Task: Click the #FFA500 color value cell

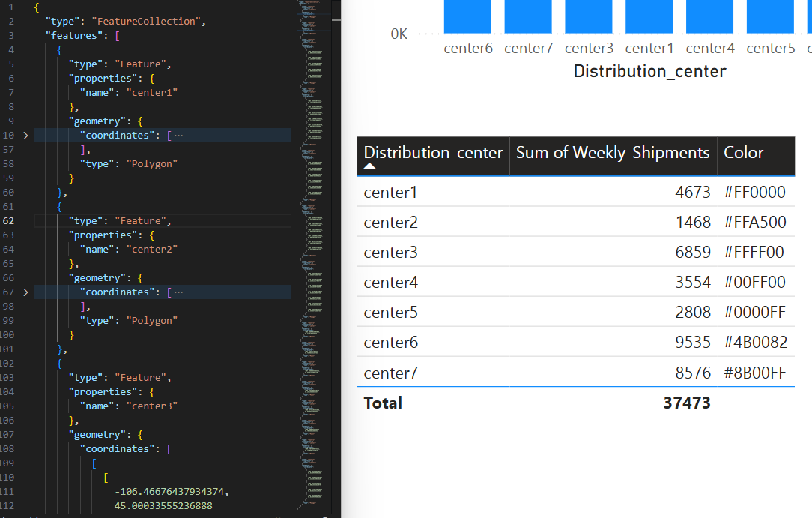Action: click(754, 223)
